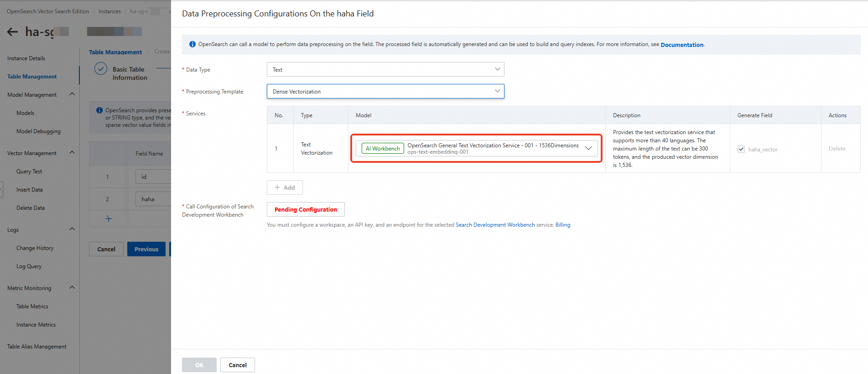Click the Pending Configuration button
The image size is (868, 374).
click(x=306, y=209)
